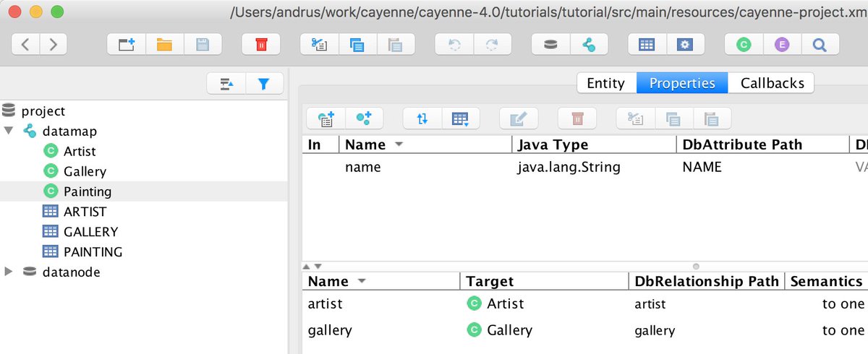Select the Painting ObjEntity in tree
Screen dimensions: 868x354
pos(88,191)
